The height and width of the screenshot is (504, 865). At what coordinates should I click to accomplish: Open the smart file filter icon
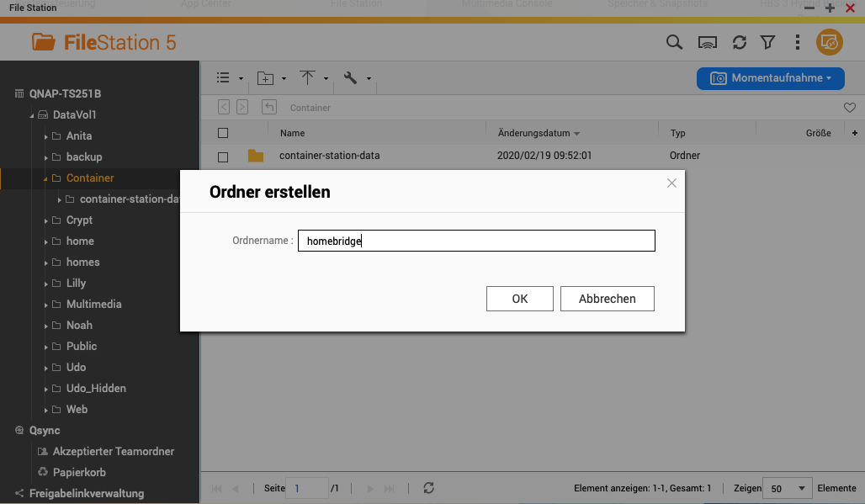point(767,42)
